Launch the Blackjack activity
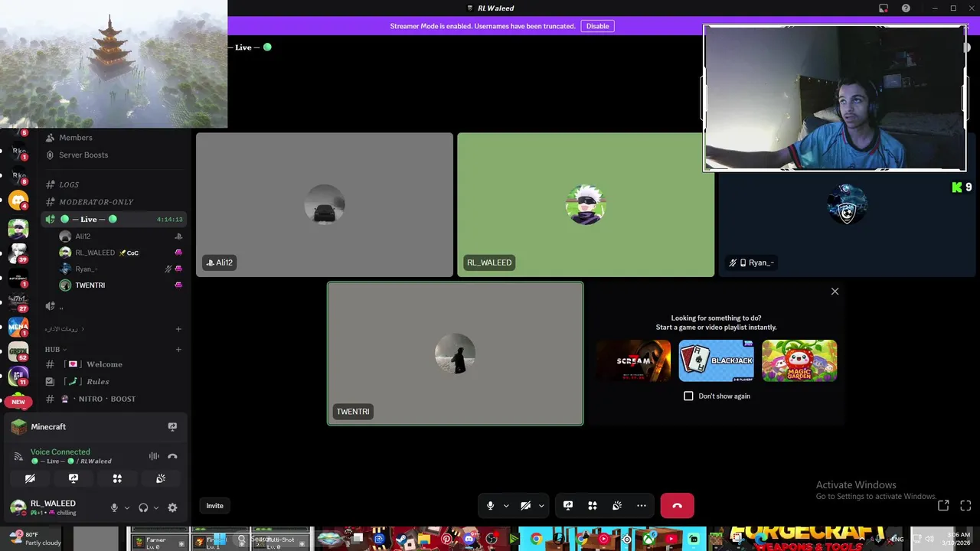980x551 pixels. point(716,360)
